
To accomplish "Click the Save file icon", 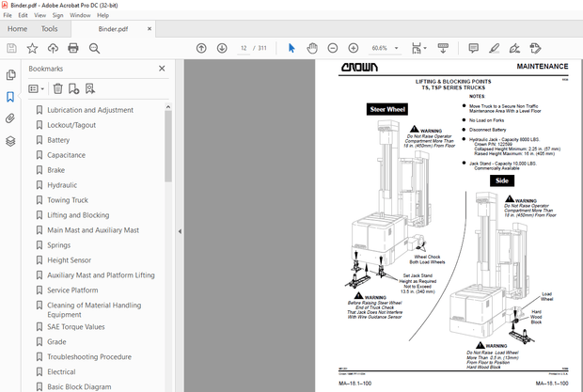I will click(11, 48).
